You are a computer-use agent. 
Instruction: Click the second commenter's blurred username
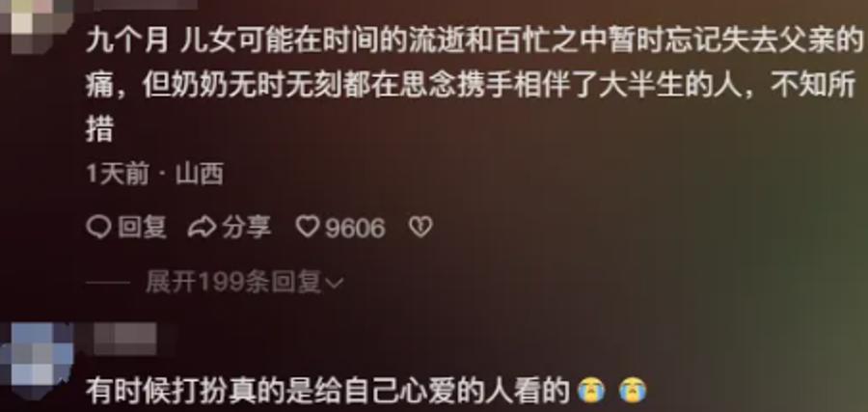click(124, 339)
